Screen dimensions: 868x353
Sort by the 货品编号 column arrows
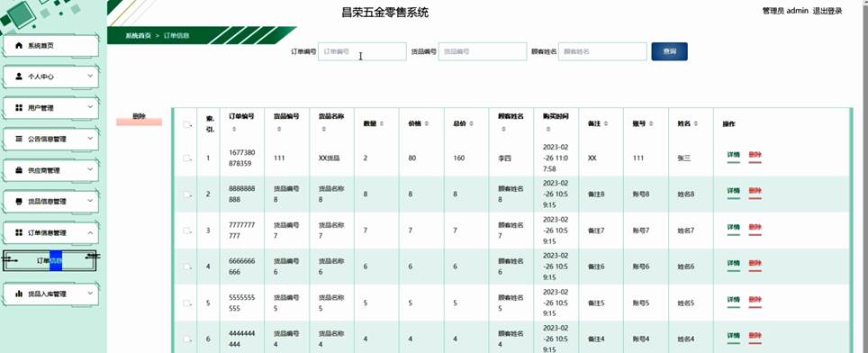[x=279, y=129]
